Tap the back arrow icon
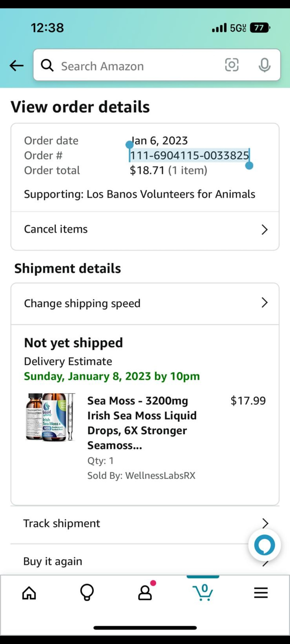 click(16, 65)
